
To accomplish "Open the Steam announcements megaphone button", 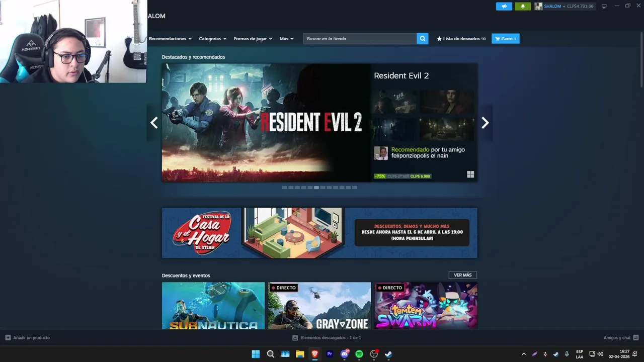I will coord(504,7).
